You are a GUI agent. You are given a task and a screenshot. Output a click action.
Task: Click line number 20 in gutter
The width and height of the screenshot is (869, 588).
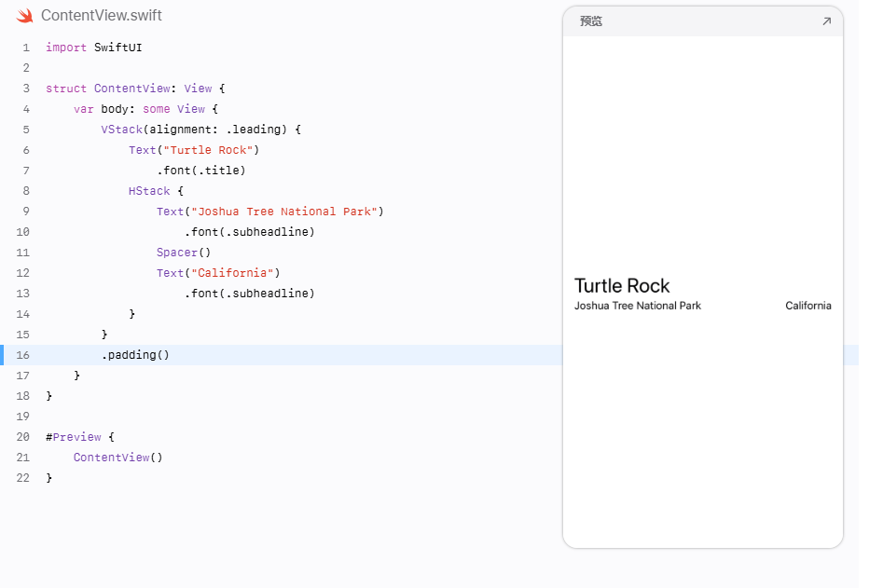pos(22,437)
